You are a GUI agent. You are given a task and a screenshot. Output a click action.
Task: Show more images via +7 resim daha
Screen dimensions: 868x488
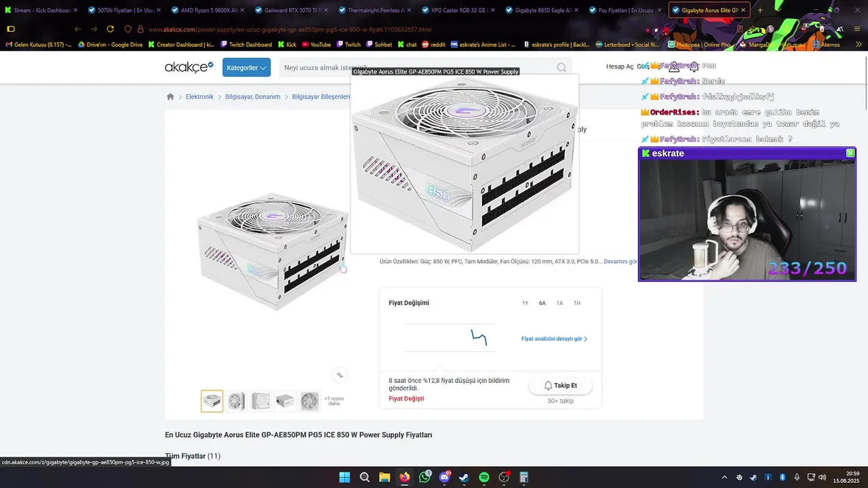coord(334,401)
